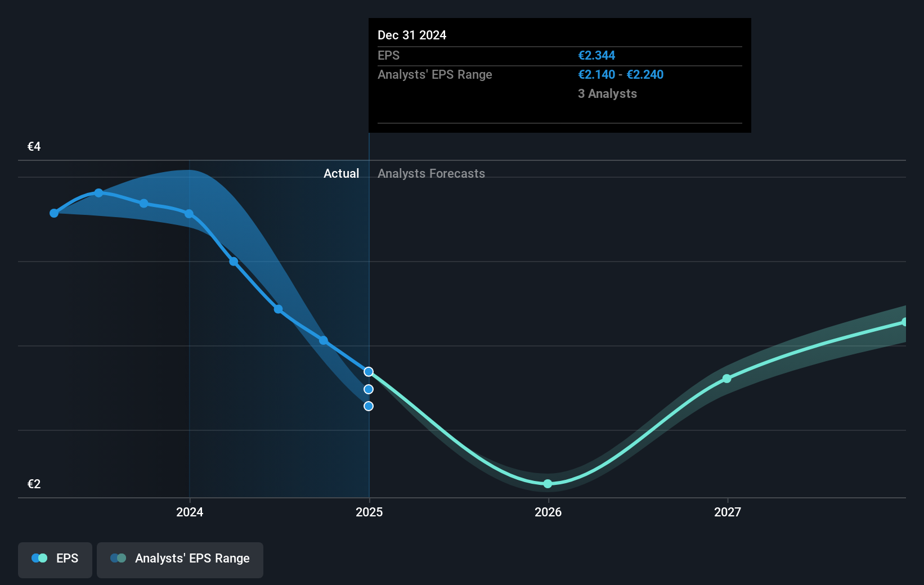Click the Analysts' EPS Range legend dot icon
This screenshot has width=924, height=585.
(118, 557)
